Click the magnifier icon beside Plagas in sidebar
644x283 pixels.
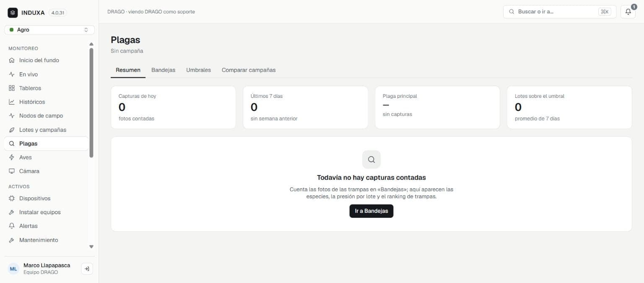[12, 144]
